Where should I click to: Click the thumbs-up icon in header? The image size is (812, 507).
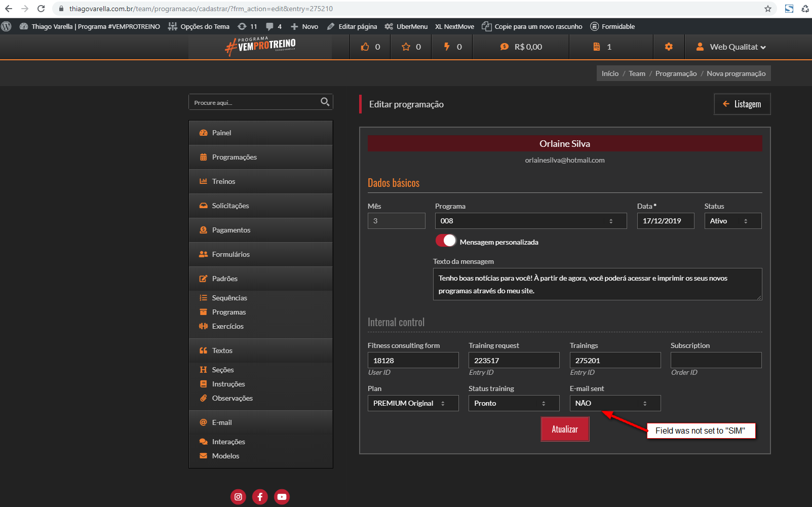pos(365,47)
